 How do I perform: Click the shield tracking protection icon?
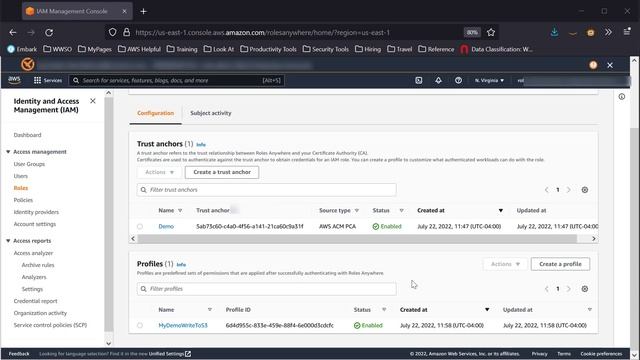[x=113, y=32]
